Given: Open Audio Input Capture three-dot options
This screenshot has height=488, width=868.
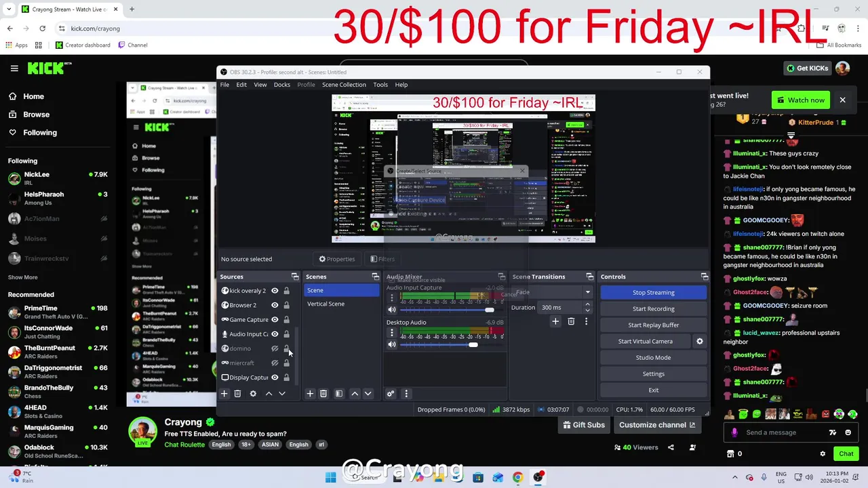Looking at the screenshot, I should pos(391,297).
